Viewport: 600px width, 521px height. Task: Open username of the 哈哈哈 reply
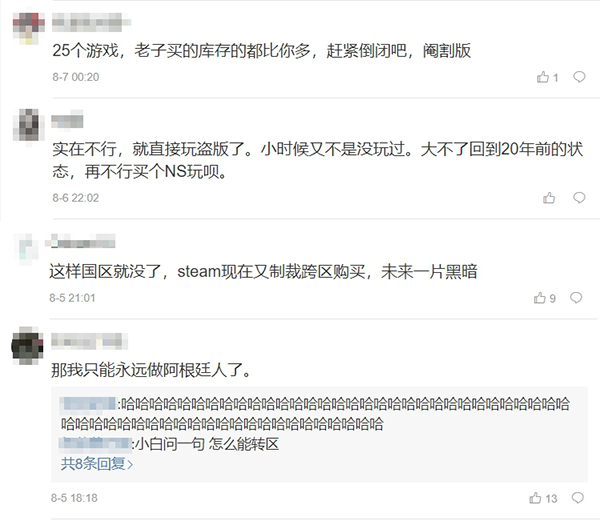(88, 404)
